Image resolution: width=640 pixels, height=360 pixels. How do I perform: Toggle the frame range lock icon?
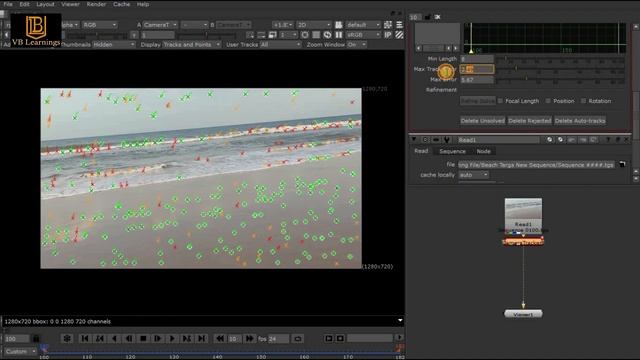36,338
